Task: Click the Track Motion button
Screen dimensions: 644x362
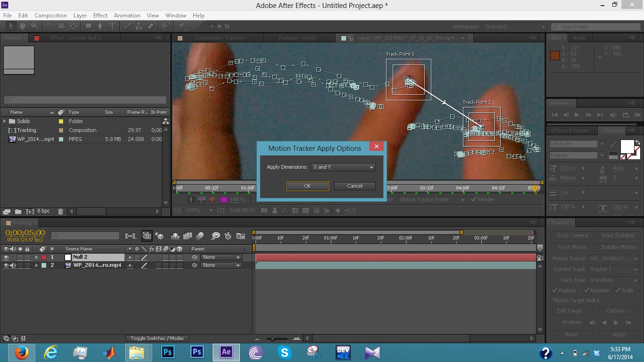Action: tap(572, 247)
